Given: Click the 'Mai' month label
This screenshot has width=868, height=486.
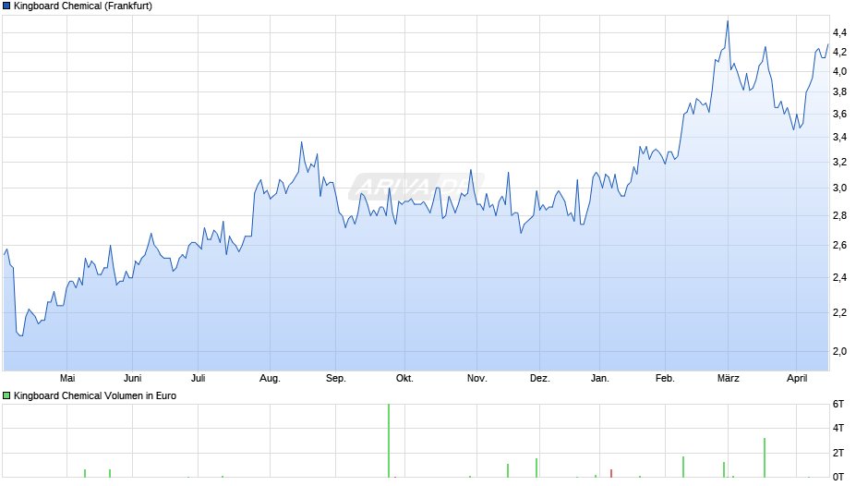Looking at the screenshot, I should coord(67,379).
